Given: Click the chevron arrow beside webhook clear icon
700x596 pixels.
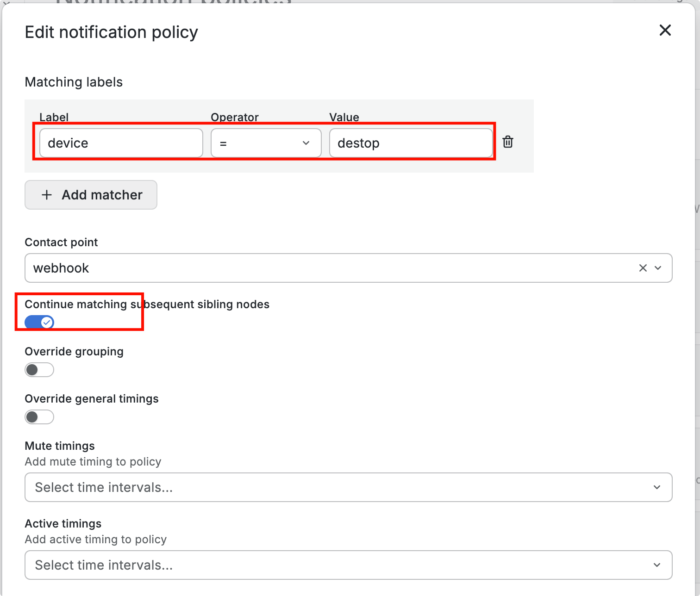Looking at the screenshot, I should [x=658, y=268].
